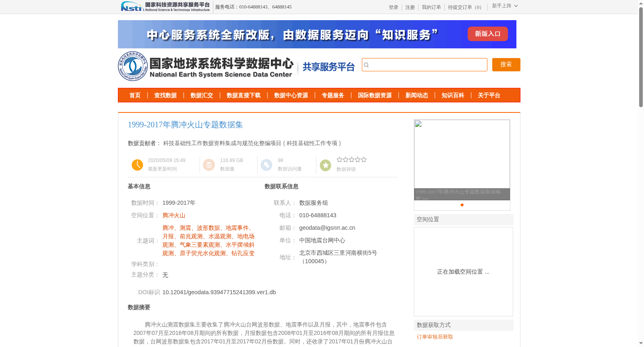Open 专题服务 menu item
Viewport: 644px width, 347px height.
[x=333, y=95]
